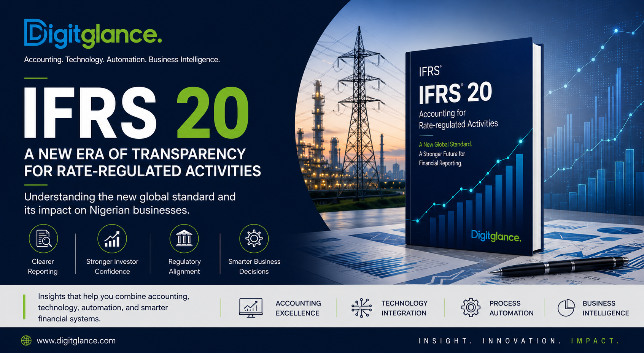Image resolution: width=644 pixels, height=353 pixels.
Task: Click the "PROCESS AUTOMATION" label
Action: coord(511,308)
